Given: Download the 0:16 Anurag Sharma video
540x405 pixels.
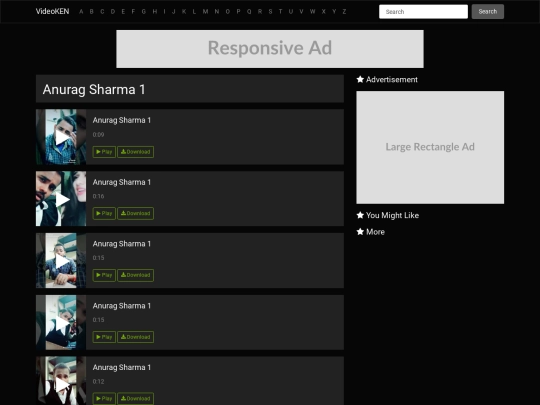Looking at the screenshot, I should coord(136,214).
